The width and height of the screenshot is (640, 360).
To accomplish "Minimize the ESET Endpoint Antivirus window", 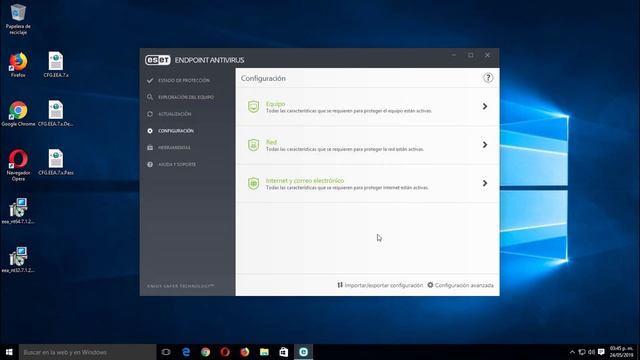I will (x=454, y=55).
